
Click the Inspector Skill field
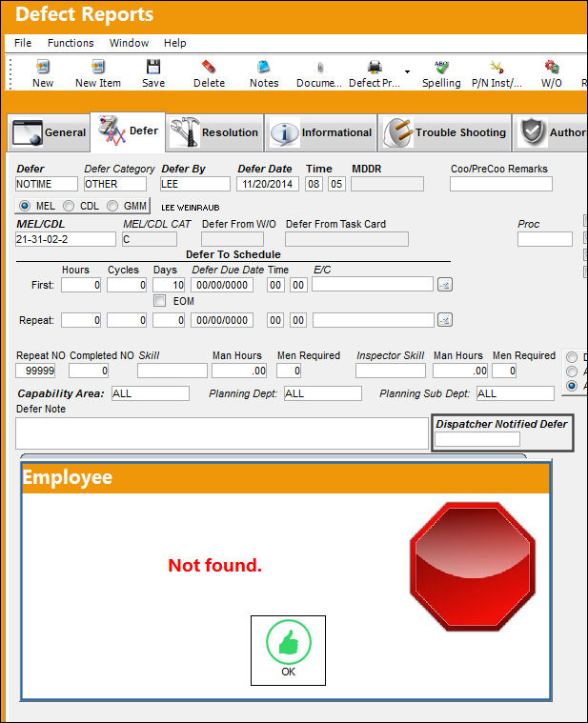[391, 371]
